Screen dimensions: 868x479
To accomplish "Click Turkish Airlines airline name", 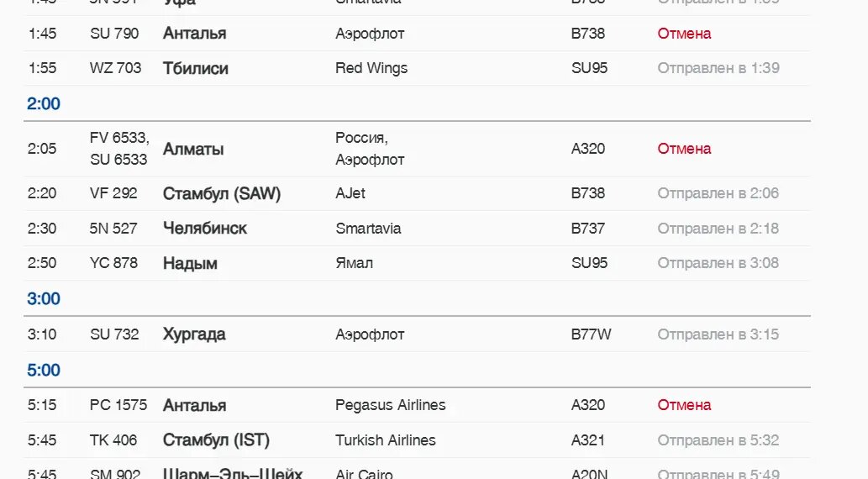I will [x=386, y=440].
